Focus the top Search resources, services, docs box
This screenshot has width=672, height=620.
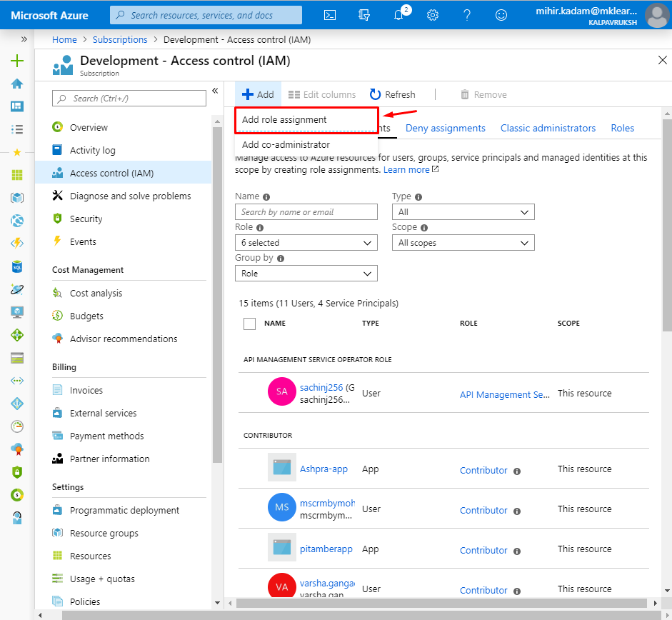(x=206, y=16)
